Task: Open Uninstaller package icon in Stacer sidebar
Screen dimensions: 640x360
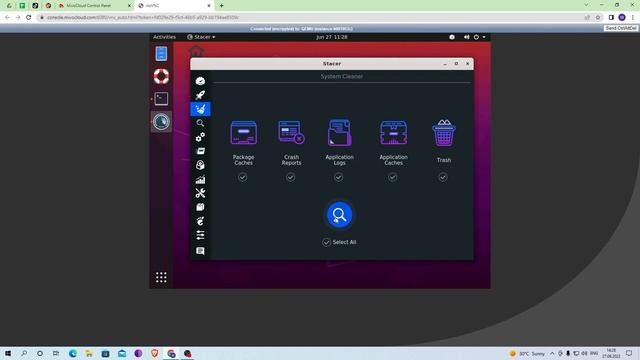Action: tap(200, 165)
